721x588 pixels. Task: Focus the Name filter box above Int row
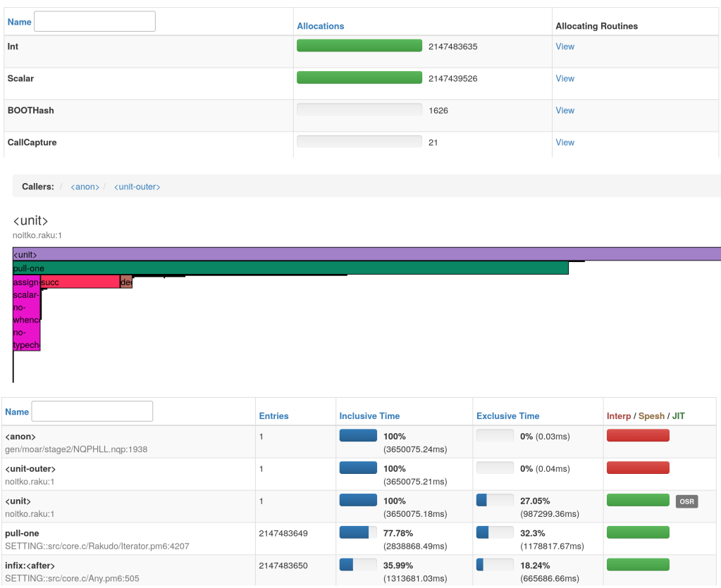(94, 22)
